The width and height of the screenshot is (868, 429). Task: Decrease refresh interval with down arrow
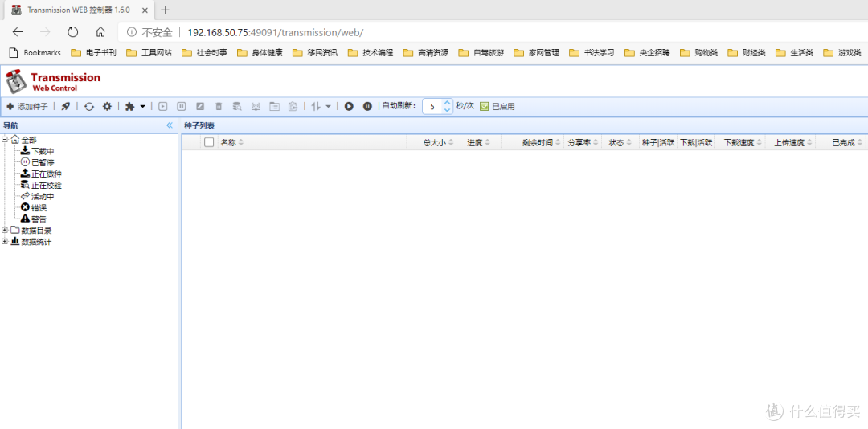(x=448, y=110)
